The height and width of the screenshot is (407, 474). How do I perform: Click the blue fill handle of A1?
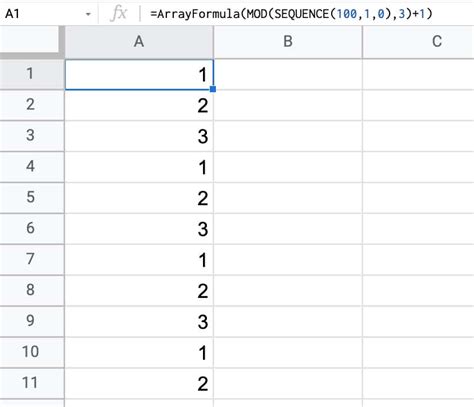[x=213, y=89]
